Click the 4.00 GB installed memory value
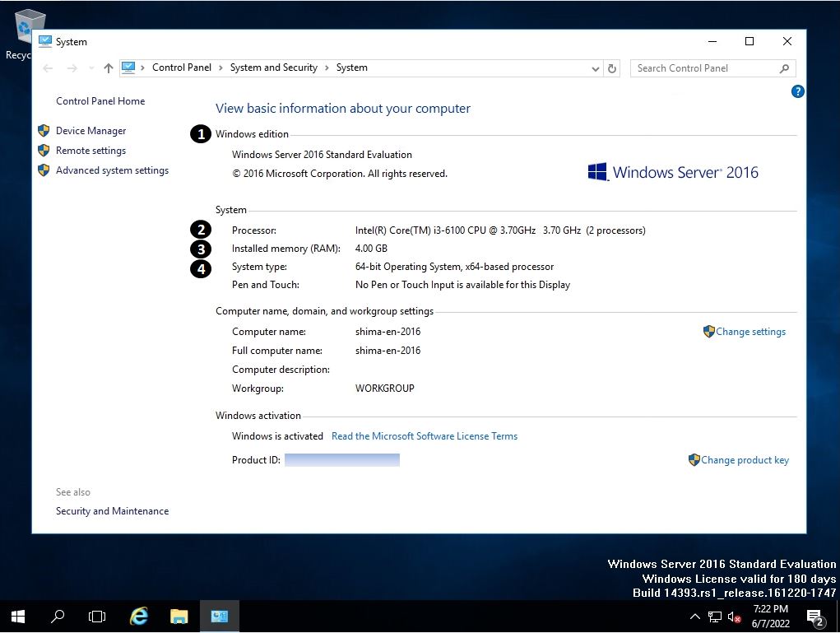Viewport: 840px width, 633px height. (371, 249)
